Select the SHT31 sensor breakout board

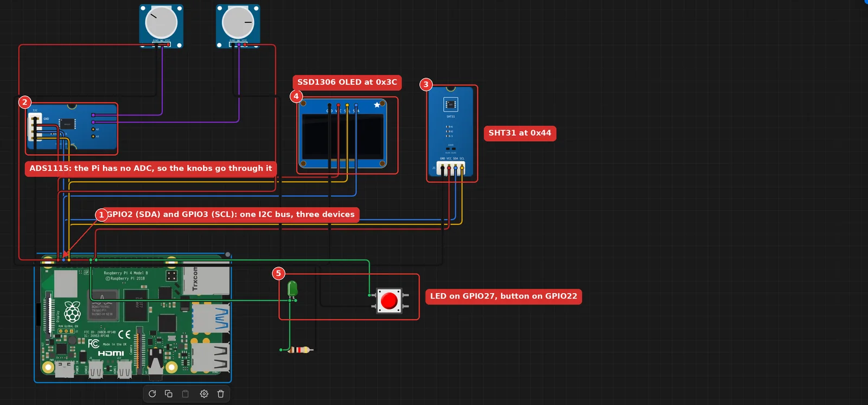451,132
